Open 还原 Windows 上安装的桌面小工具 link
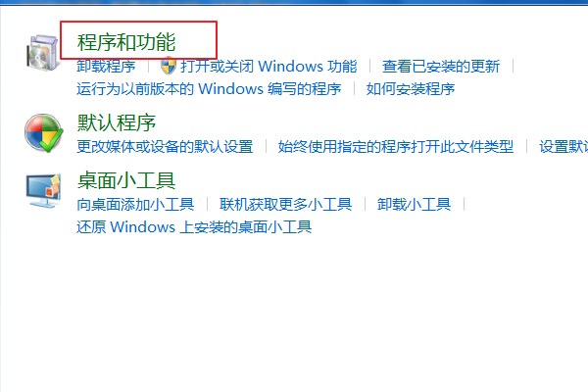588x392 pixels. click(x=194, y=227)
